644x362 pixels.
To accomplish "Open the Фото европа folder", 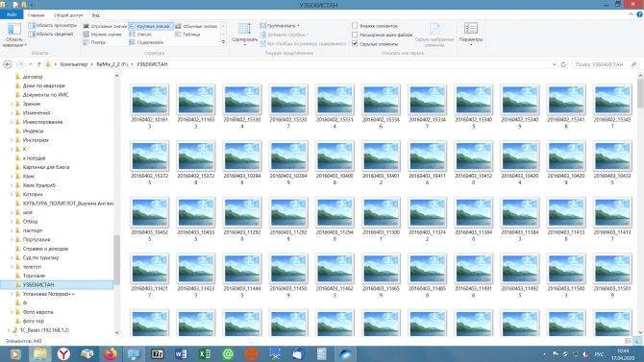I will 37,312.
